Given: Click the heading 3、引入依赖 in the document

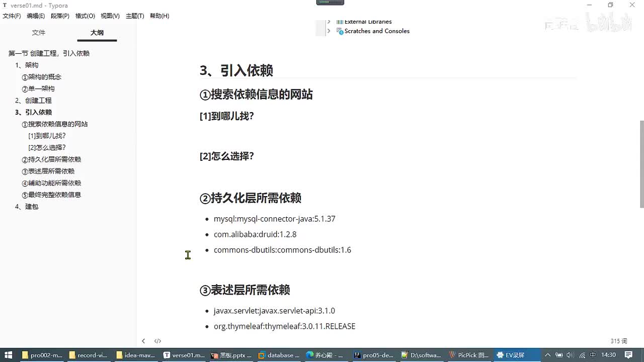Looking at the screenshot, I should click(x=236, y=70).
